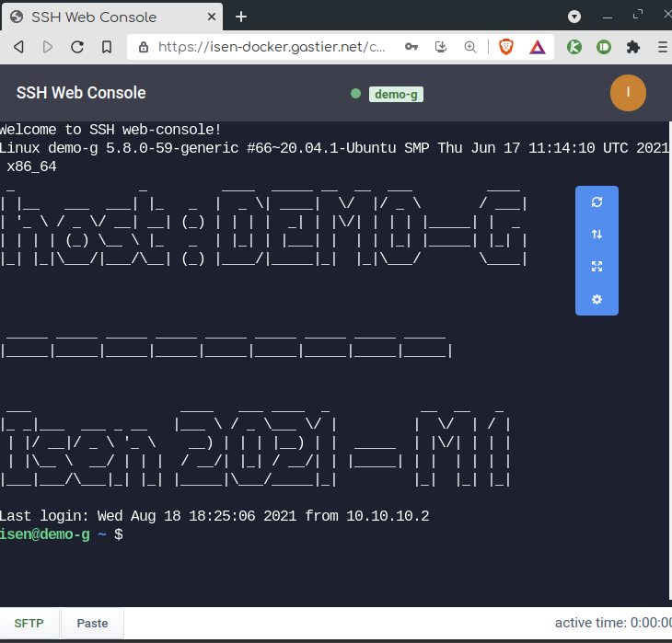
Task: Open the browser hamburger menu
Action: [662, 47]
